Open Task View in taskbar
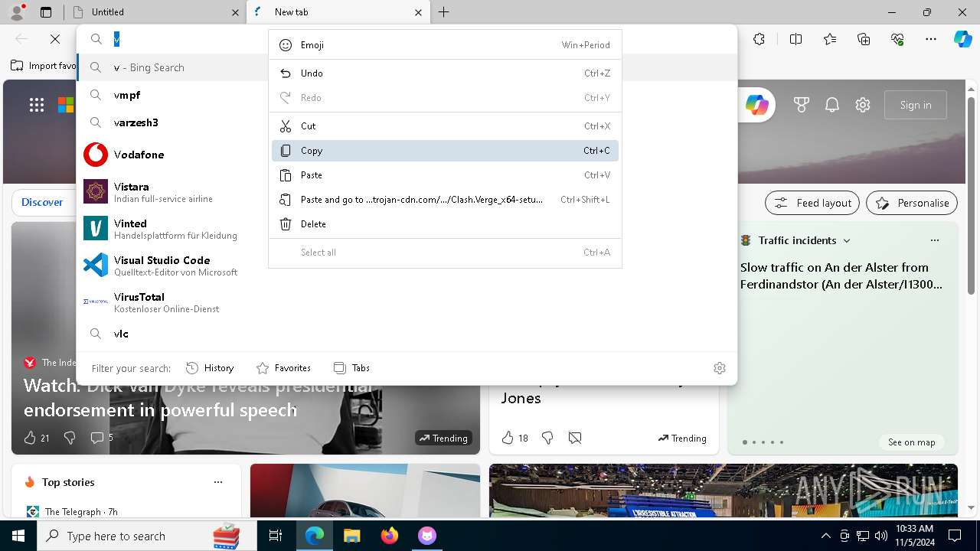Viewport: 980px width, 551px height. point(276,536)
